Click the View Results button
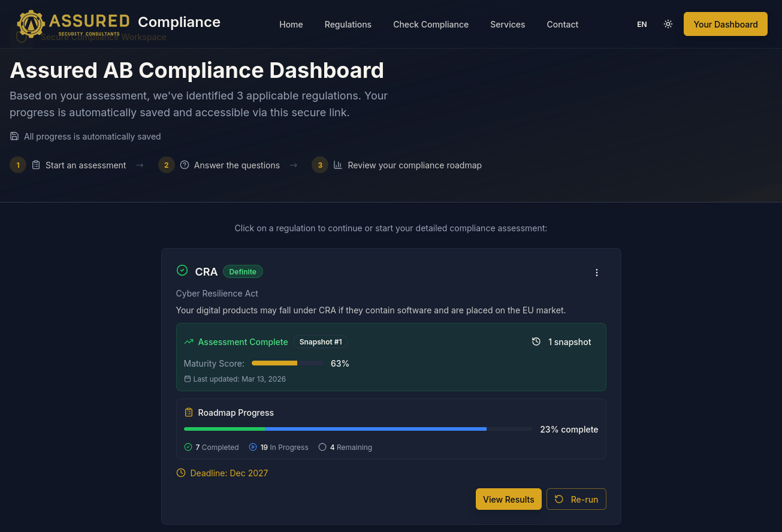Viewport: 782px width, 532px height. 509,499
